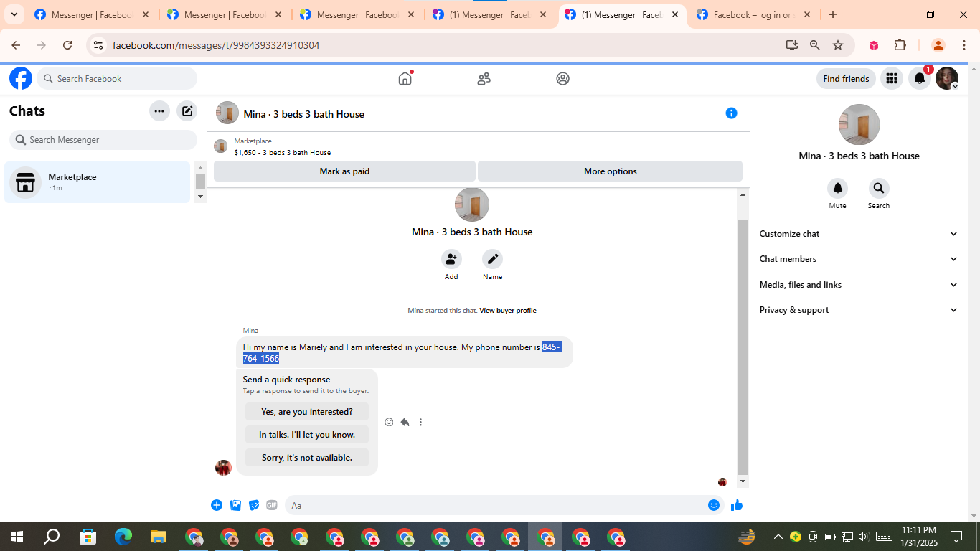Click the install app icon in address bar
Image resolution: width=980 pixels, height=551 pixels.
click(792, 45)
